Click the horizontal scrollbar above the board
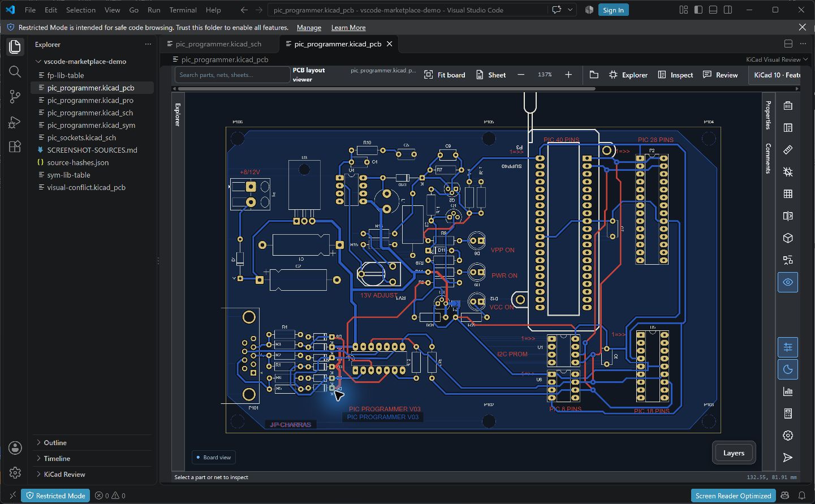815x504 pixels. [387, 89]
